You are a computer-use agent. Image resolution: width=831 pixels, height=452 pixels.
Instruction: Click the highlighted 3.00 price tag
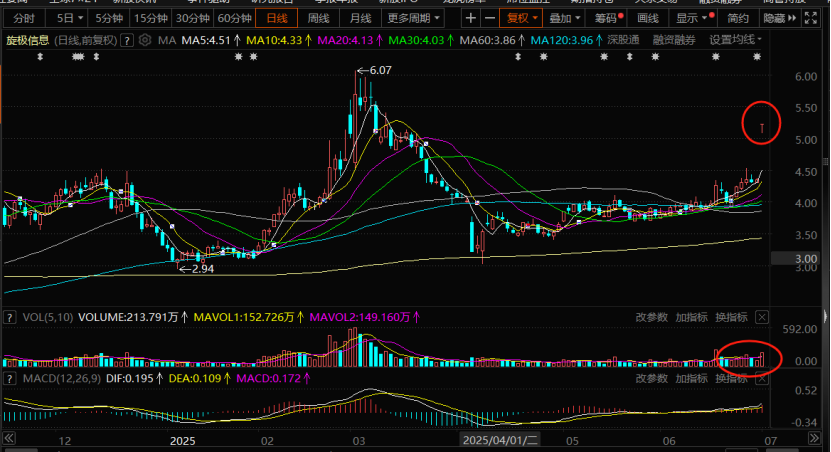click(795, 259)
